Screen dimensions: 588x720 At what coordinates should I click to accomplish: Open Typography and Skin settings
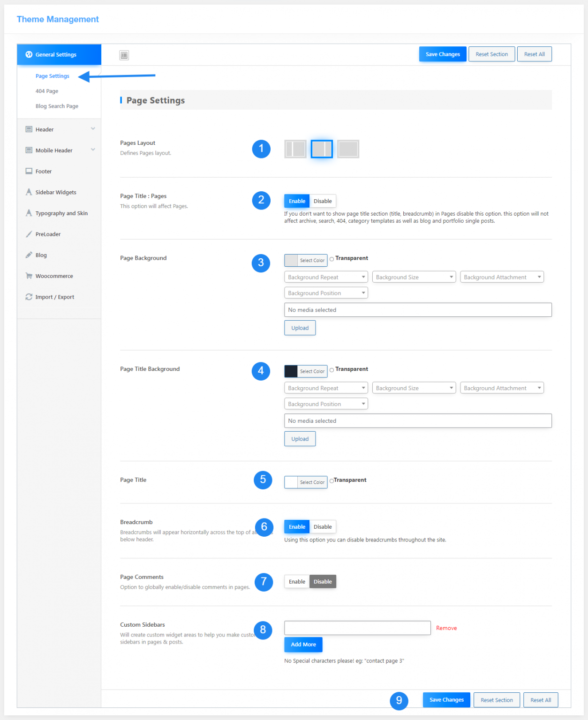click(29, 213)
